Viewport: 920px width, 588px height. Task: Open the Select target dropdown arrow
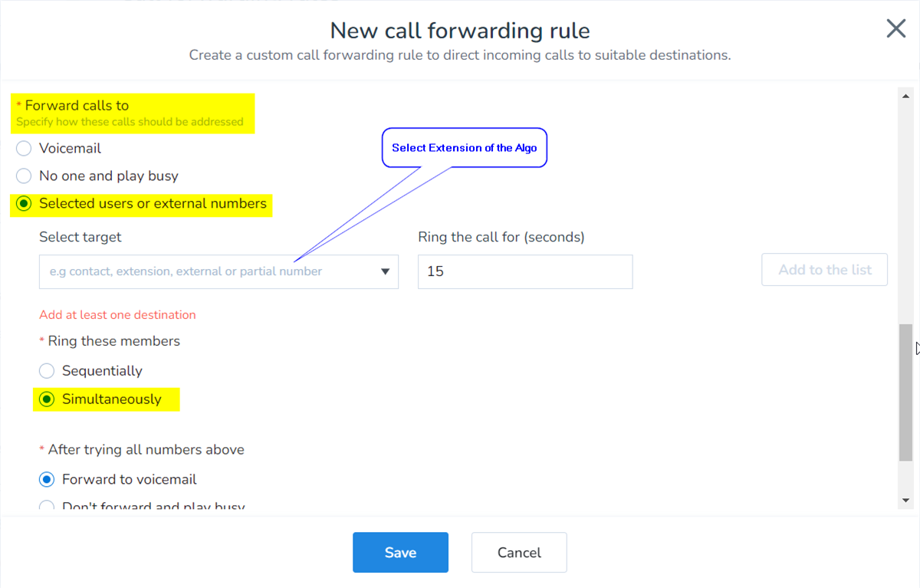[385, 271]
